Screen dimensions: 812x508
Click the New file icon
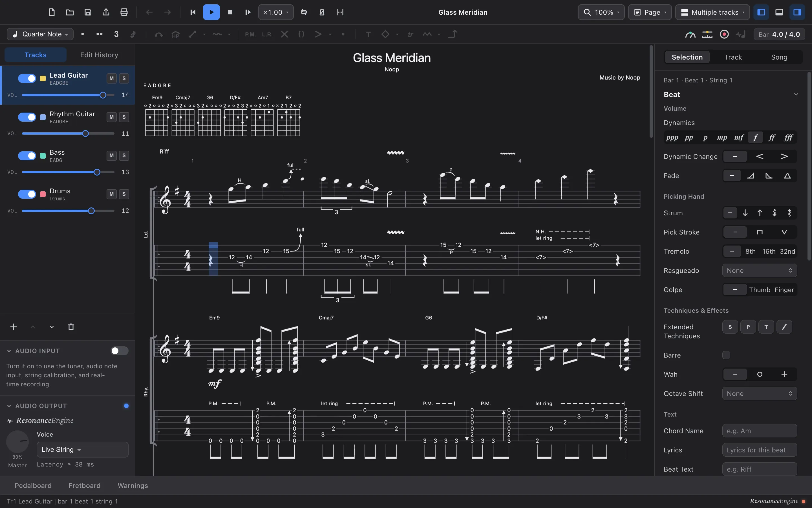(x=52, y=12)
